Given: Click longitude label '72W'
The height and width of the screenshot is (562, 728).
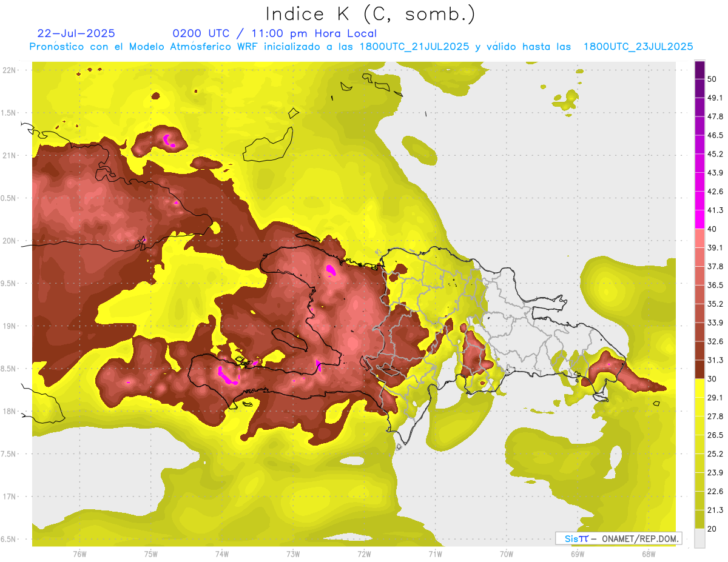Looking at the screenshot, I should pos(364,554).
